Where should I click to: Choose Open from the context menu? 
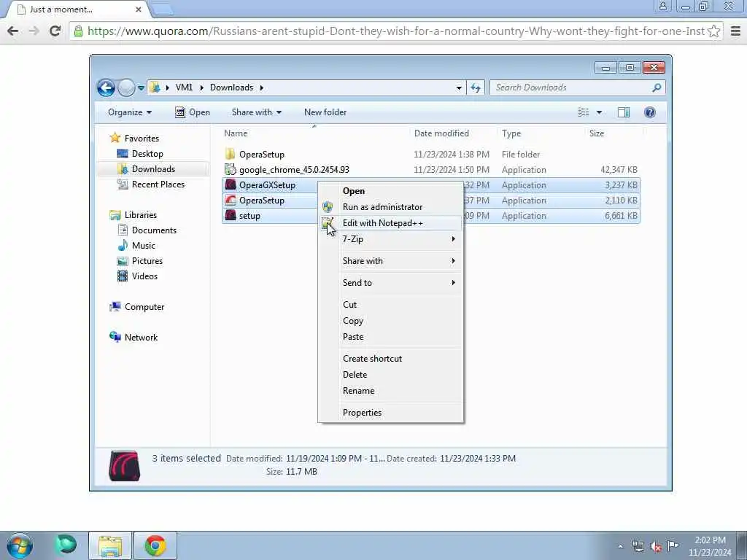point(390,191)
